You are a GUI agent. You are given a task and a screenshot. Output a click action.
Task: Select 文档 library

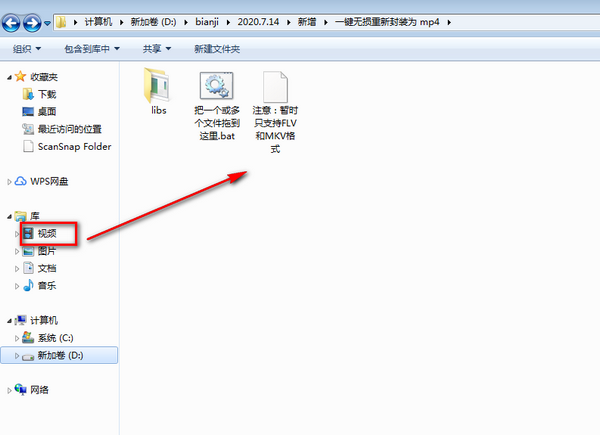click(47, 268)
